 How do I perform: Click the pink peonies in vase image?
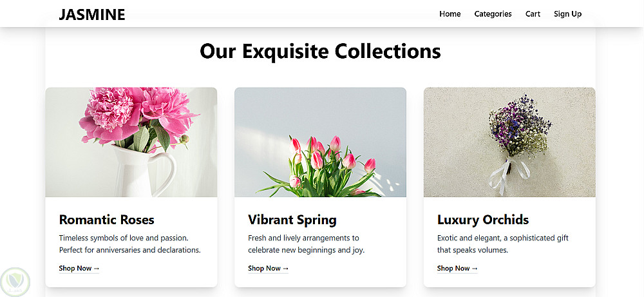(x=131, y=142)
